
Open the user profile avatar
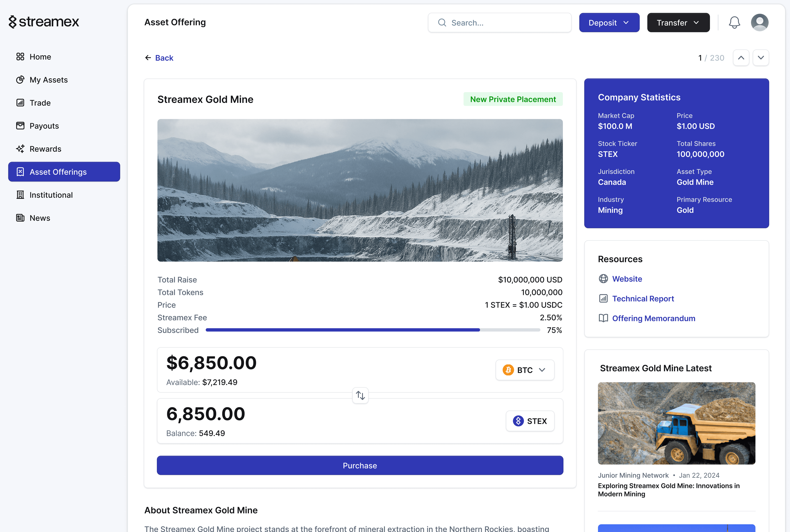click(760, 23)
